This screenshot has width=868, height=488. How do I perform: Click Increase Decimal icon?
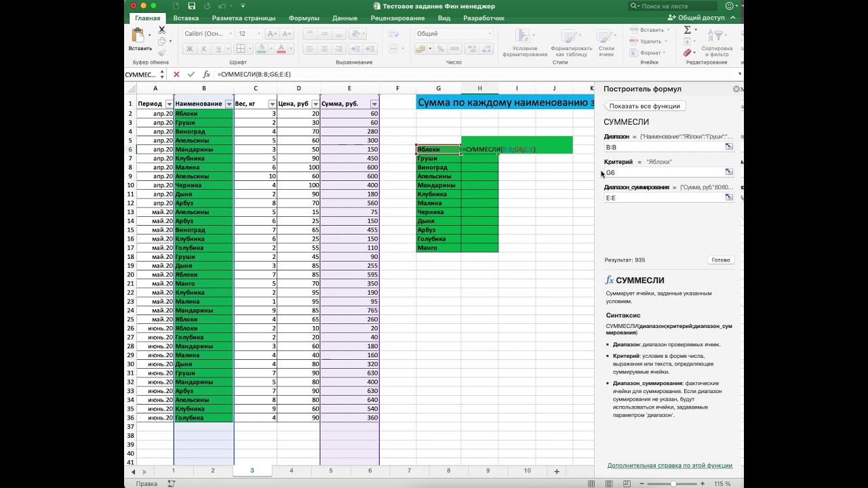[x=471, y=49]
